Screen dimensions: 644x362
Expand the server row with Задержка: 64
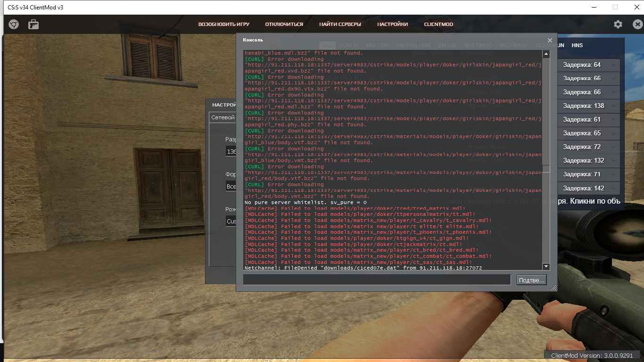(613, 65)
